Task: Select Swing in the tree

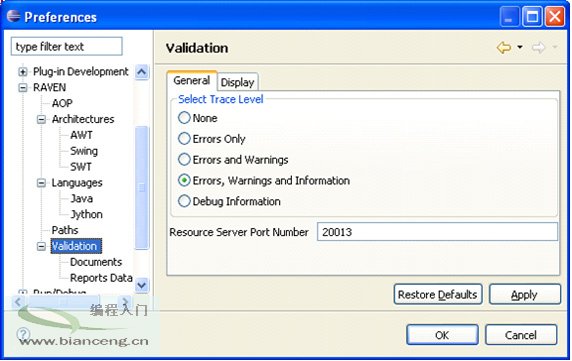Action: point(84,151)
